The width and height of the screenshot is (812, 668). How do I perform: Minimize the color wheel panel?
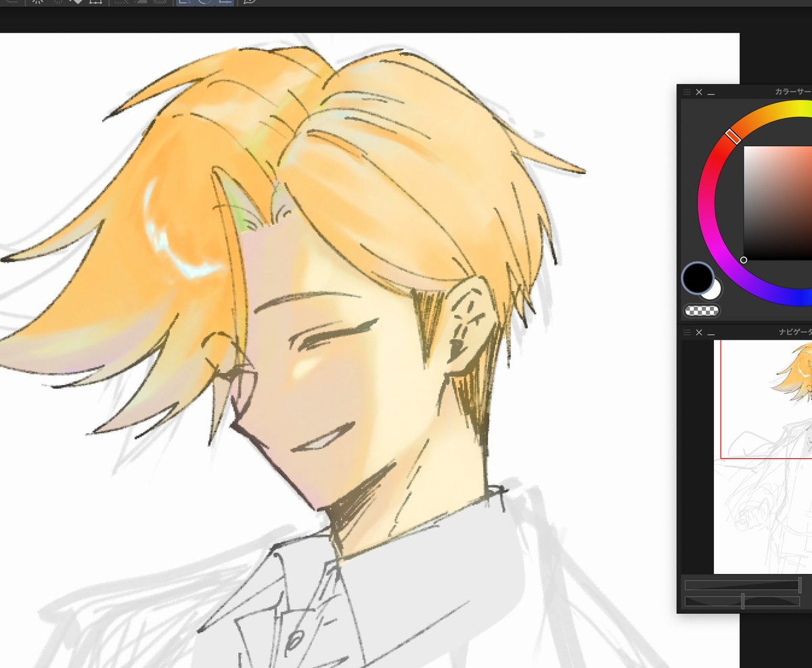click(x=711, y=93)
